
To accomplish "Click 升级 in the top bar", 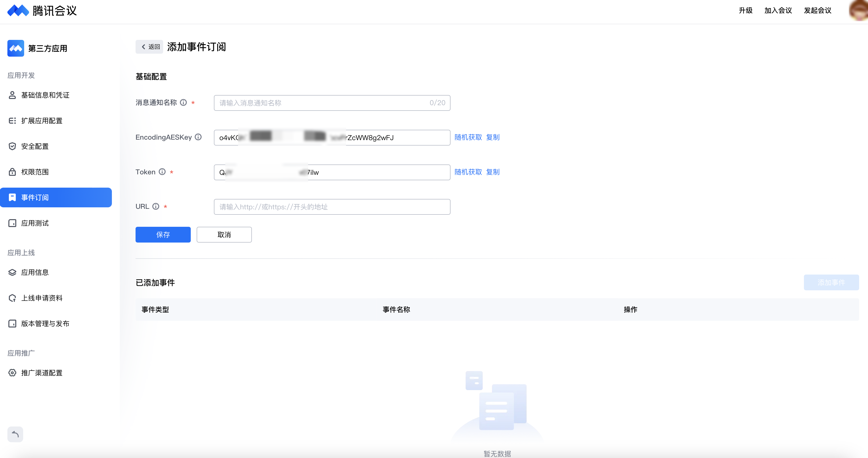I will pos(746,10).
